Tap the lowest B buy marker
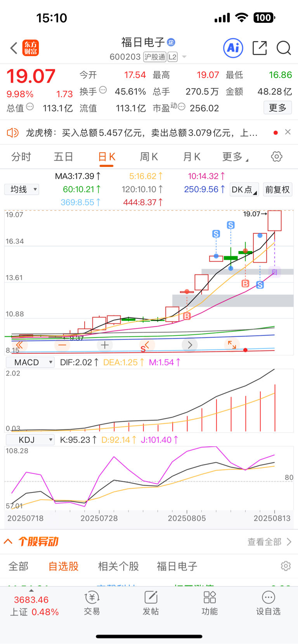 [x=187, y=316]
